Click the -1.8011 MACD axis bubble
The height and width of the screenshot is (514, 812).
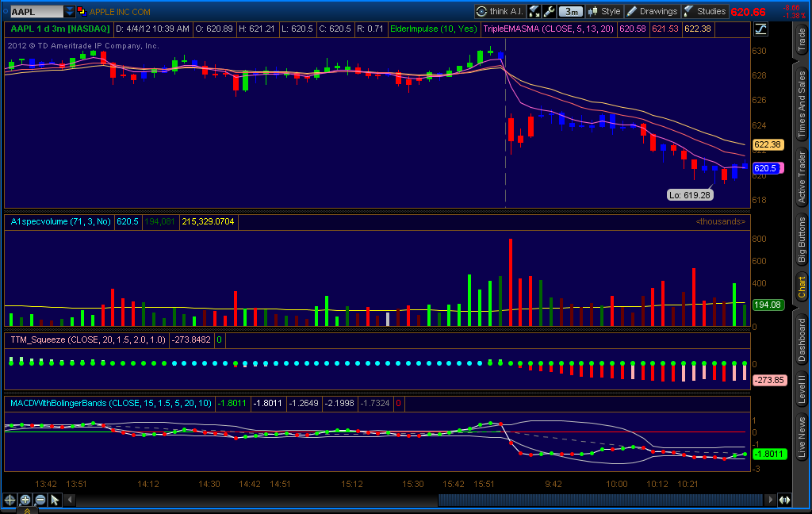[x=769, y=455]
